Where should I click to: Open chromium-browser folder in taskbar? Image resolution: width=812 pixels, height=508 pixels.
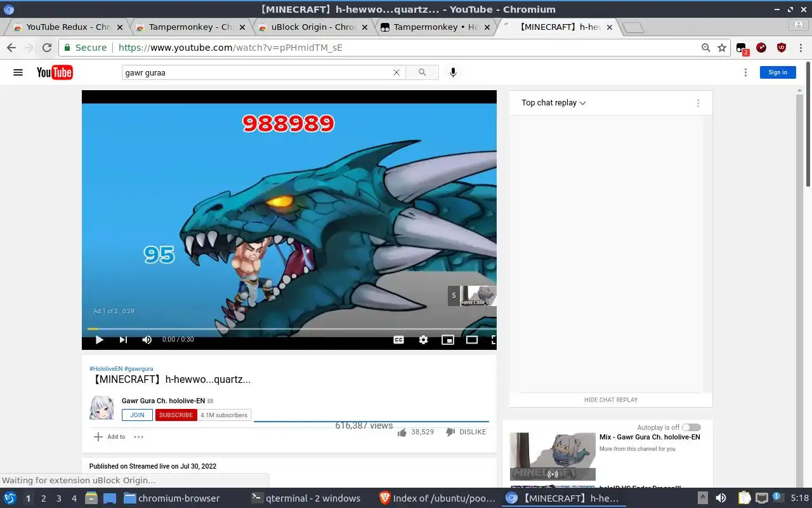(171, 498)
